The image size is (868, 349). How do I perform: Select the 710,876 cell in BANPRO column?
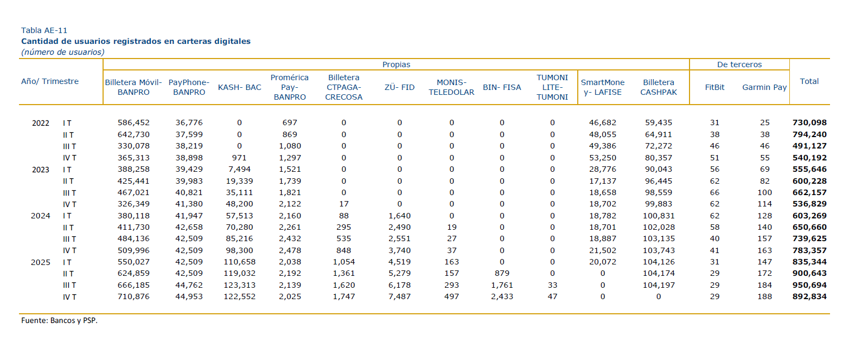click(x=133, y=297)
